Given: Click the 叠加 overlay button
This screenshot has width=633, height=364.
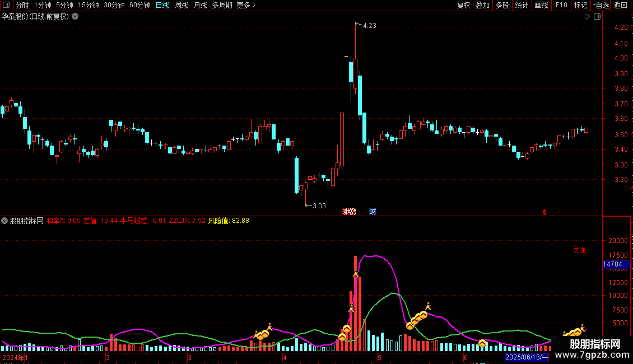Looking at the screenshot, I should click(x=483, y=5).
